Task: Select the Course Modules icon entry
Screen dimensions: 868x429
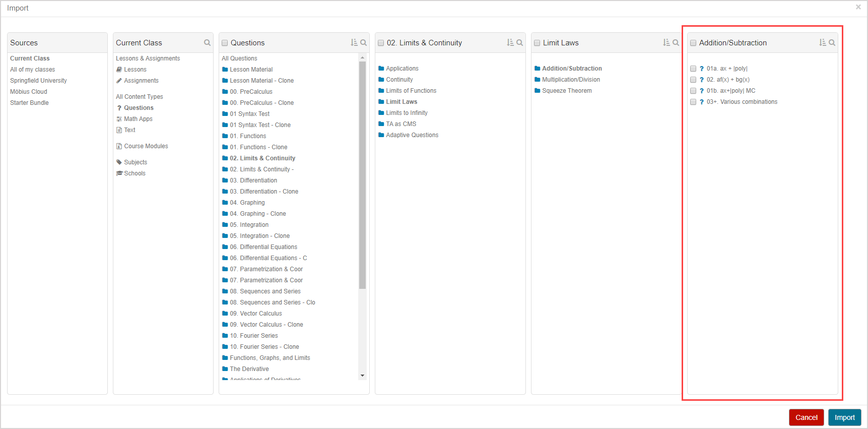Action: pos(119,146)
